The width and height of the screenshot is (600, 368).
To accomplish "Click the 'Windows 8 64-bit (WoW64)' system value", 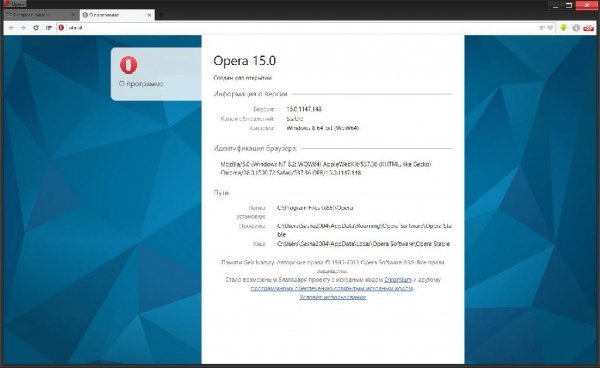I will pos(323,128).
